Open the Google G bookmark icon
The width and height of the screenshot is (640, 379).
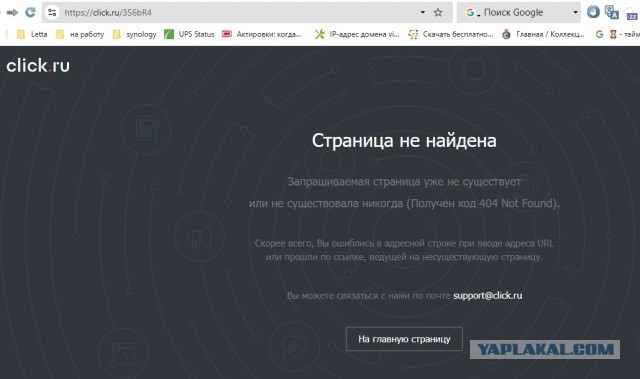599,34
